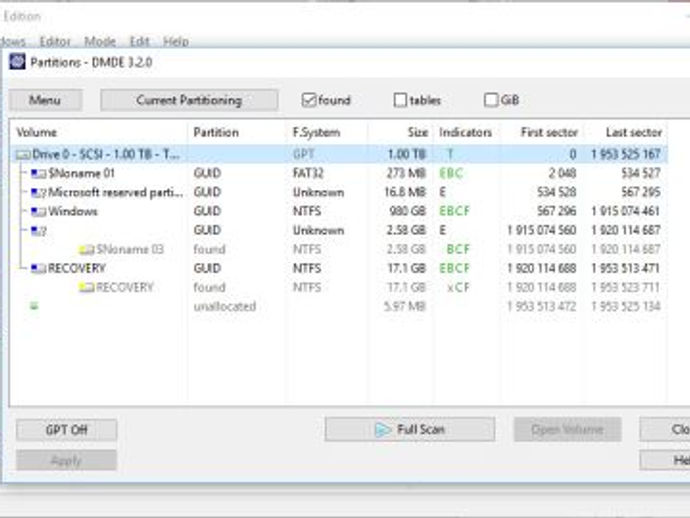Image resolution: width=690 pixels, height=518 pixels.
Task: Click the DMDE app icon in title bar
Action: click(x=17, y=62)
